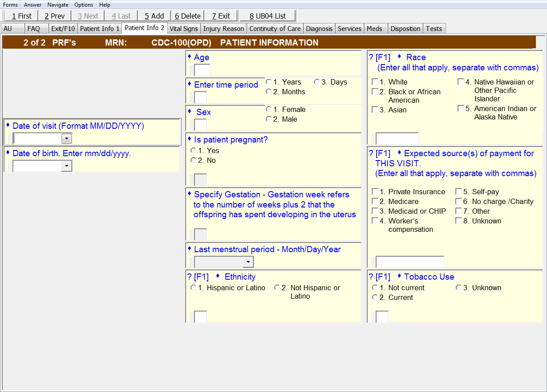Expand the Date of visit dropdown

pyautogui.click(x=66, y=139)
